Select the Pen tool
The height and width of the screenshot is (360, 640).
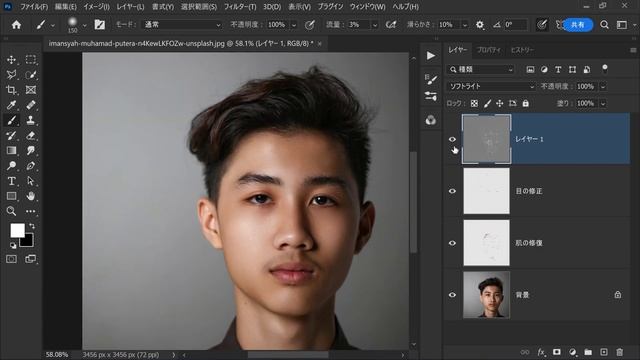tap(31, 166)
